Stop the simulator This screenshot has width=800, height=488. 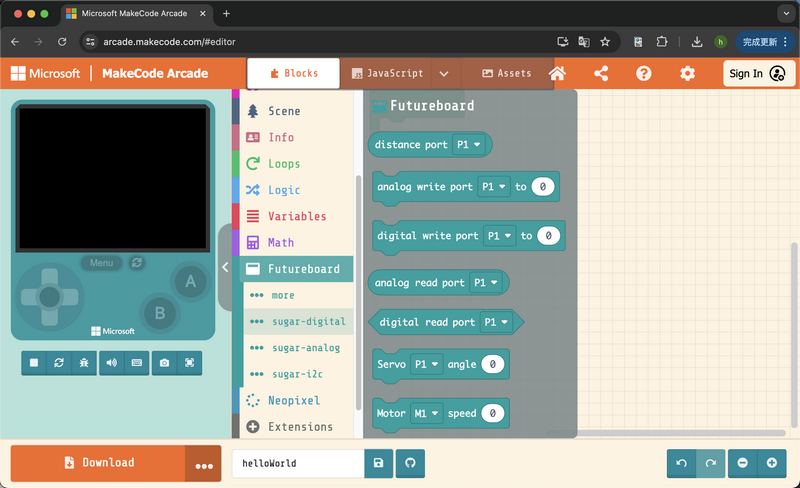tap(34, 363)
